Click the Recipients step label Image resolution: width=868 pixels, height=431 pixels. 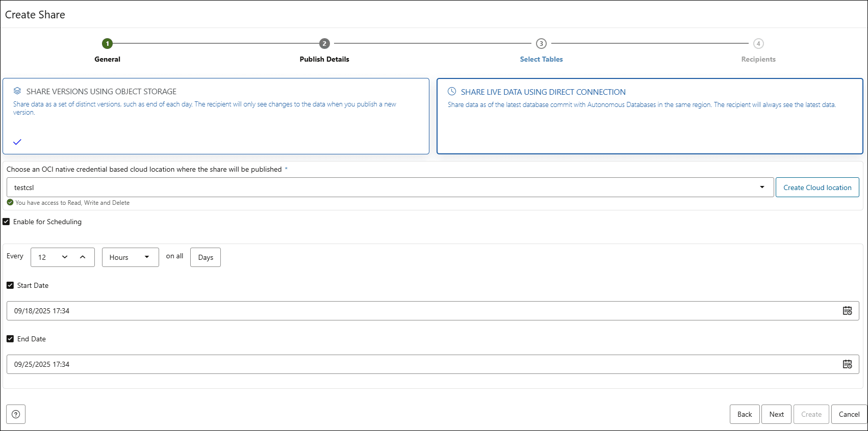pos(758,59)
